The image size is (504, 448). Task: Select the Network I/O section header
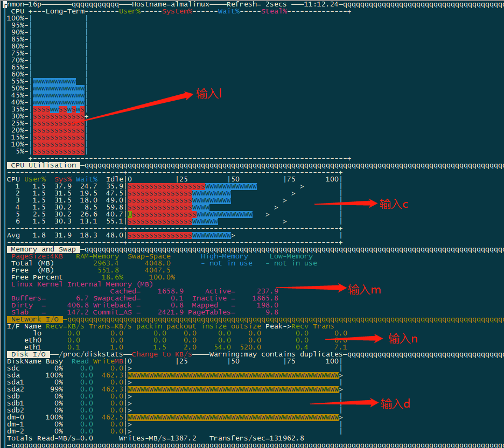click(x=35, y=319)
